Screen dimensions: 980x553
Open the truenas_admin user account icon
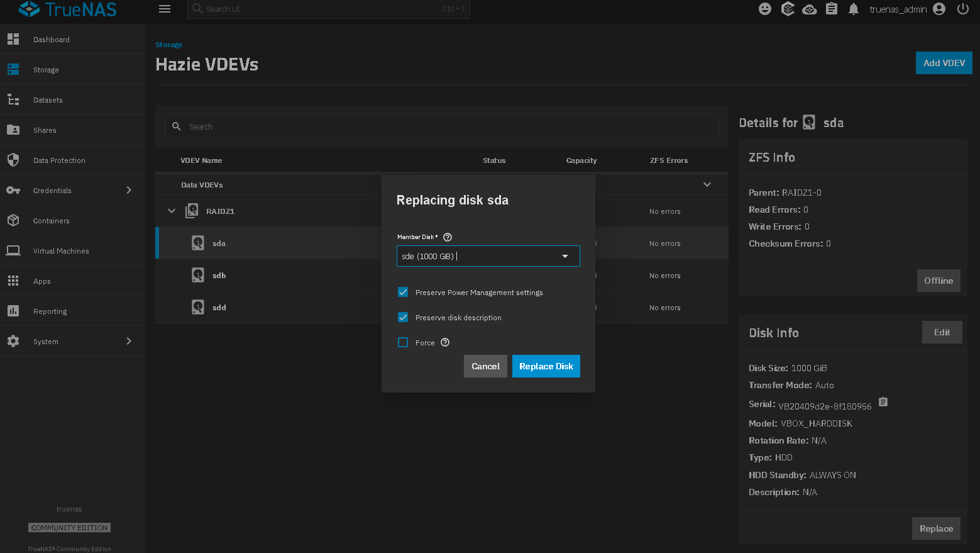point(939,9)
